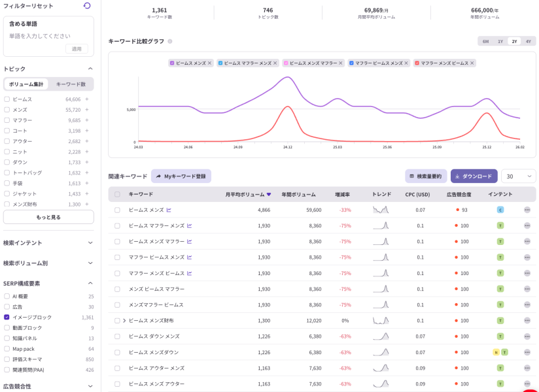Check the アウター topic checkbox
Screen dimensions: 539x392
point(7,141)
